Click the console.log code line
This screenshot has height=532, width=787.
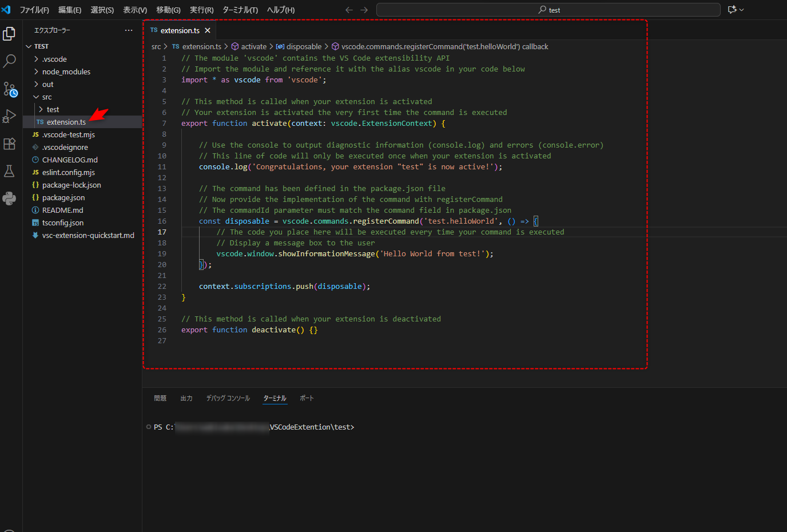(351, 166)
